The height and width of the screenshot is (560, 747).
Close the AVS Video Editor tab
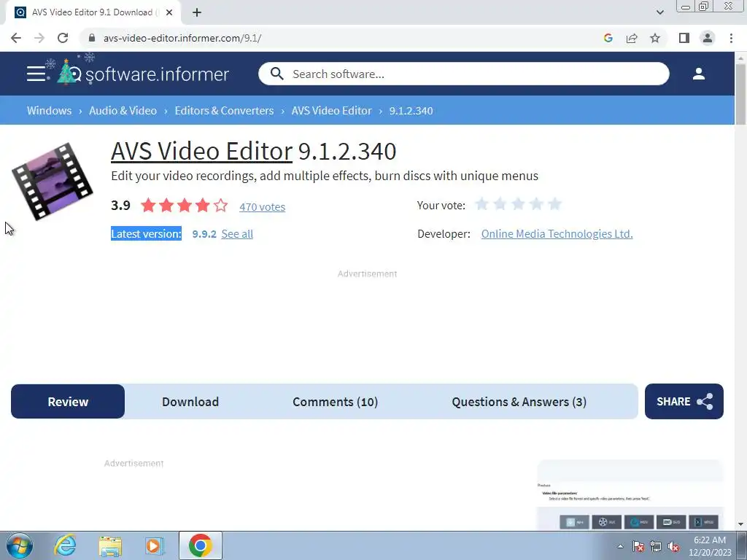(169, 12)
